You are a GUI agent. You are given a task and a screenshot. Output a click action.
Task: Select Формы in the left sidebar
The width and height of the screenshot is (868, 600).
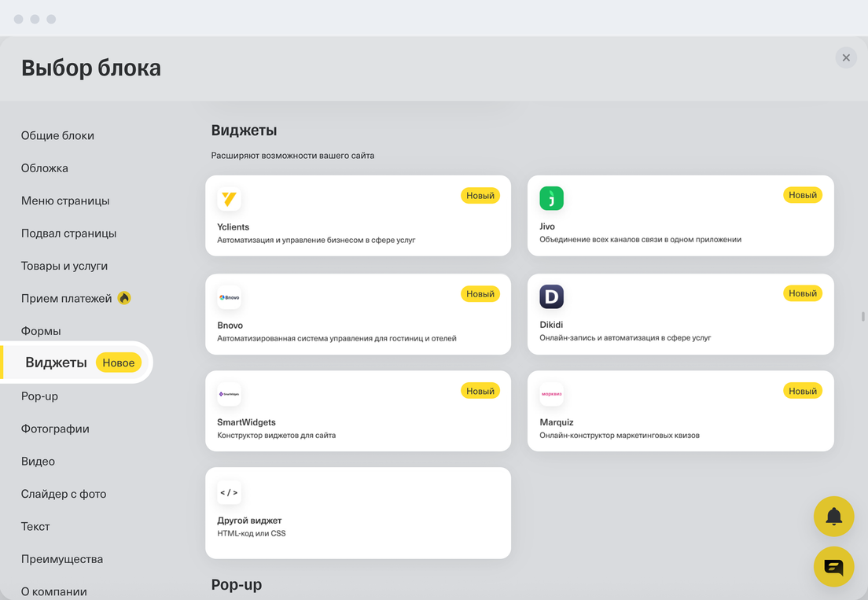41,331
